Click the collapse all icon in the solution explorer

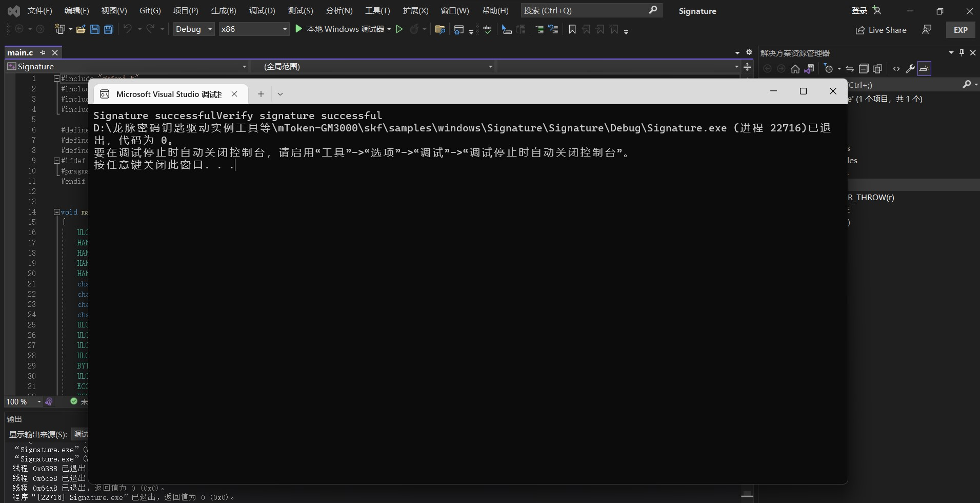(864, 69)
